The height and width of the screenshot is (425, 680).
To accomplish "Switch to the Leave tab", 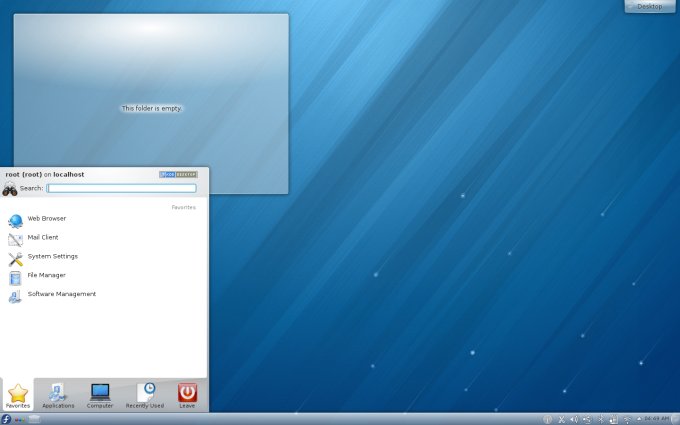I will [x=187, y=396].
